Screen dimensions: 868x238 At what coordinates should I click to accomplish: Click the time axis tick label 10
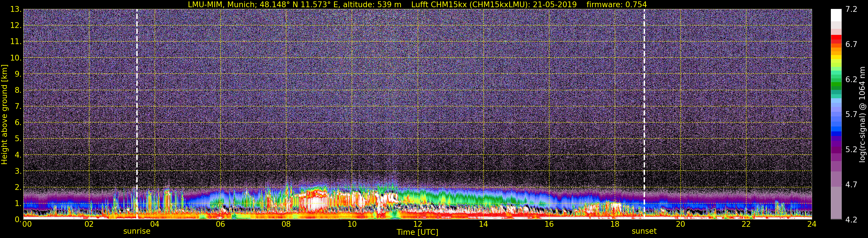pos(352,224)
